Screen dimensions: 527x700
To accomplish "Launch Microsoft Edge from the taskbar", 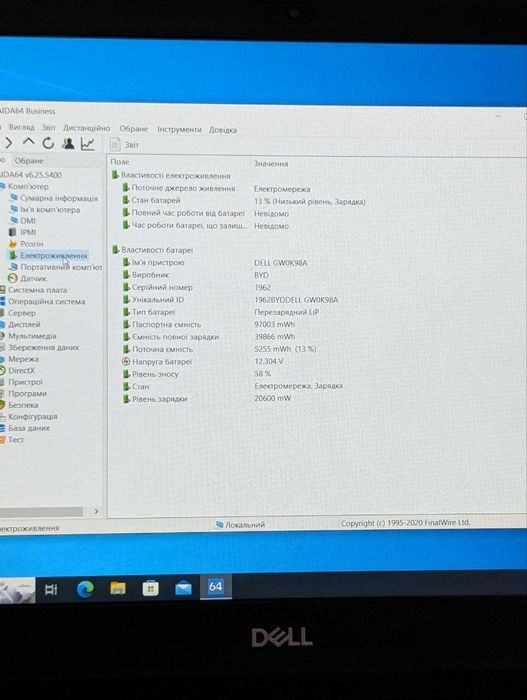I will (x=85, y=589).
